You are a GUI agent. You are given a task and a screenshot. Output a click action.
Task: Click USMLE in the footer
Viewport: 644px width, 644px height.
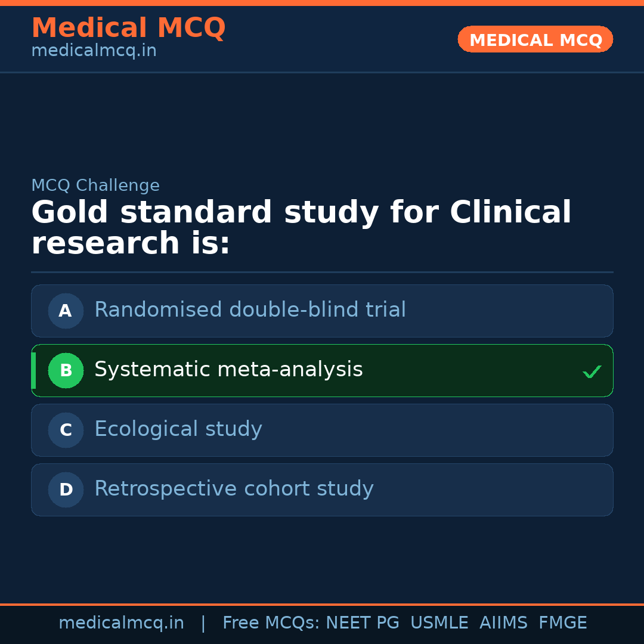tap(439, 623)
